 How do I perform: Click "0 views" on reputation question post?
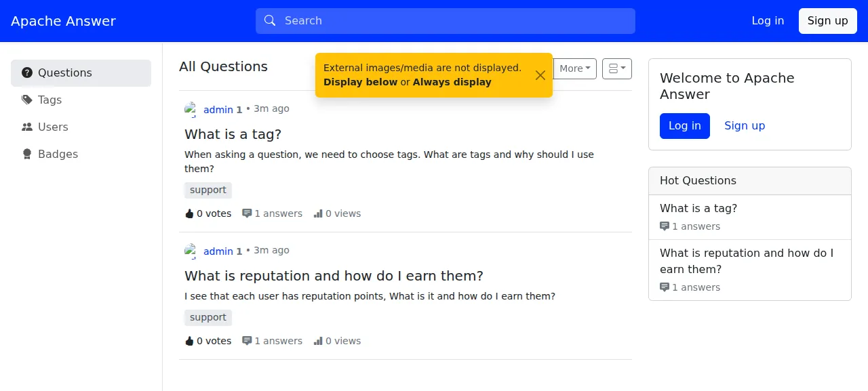[x=343, y=341]
